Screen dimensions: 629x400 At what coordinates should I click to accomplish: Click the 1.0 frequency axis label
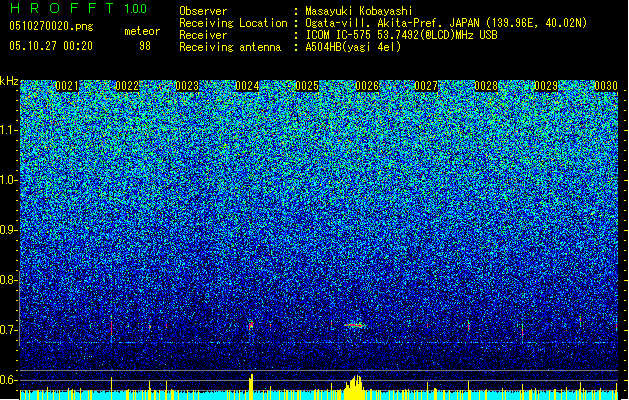coord(8,180)
